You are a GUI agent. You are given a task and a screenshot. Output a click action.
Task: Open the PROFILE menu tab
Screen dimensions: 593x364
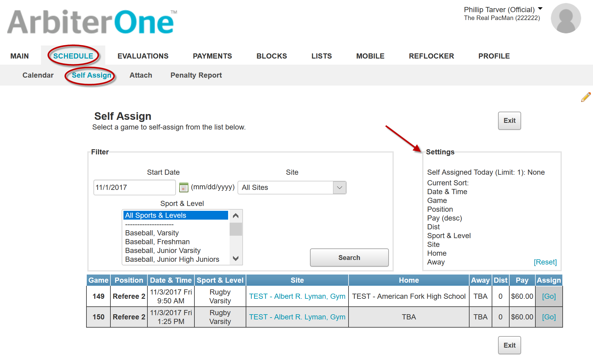pos(494,56)
